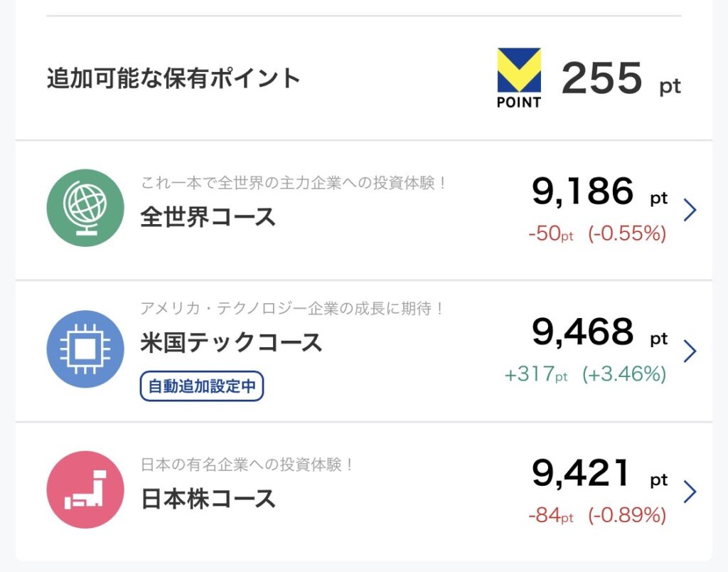Tap the アメリカ・テクノロジー企業の成長に期待 description
728x572 pixels.
click(292, 309)
